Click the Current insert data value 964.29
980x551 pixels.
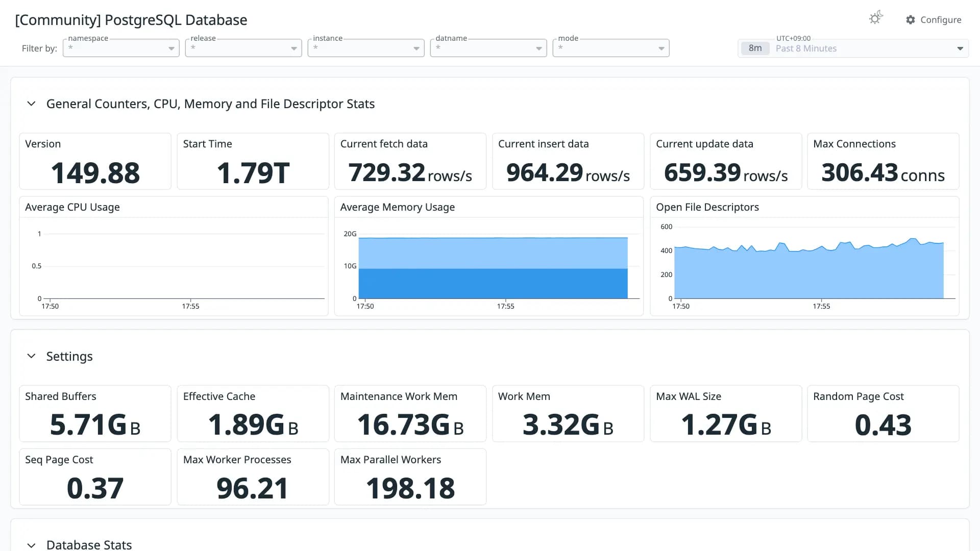[x=545, y=172]
